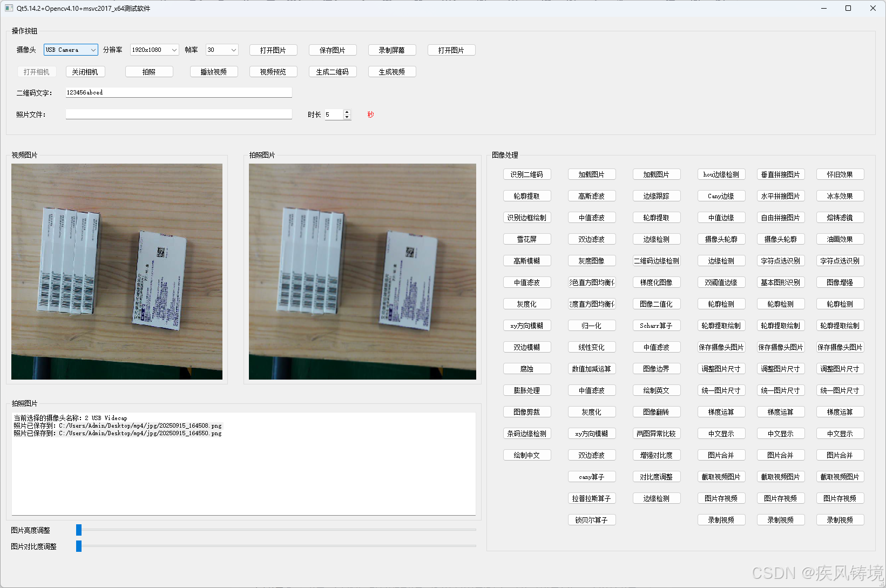The image size is (886, 588).
Task: Click the 关闭相机 button
Action: [85, 72]
